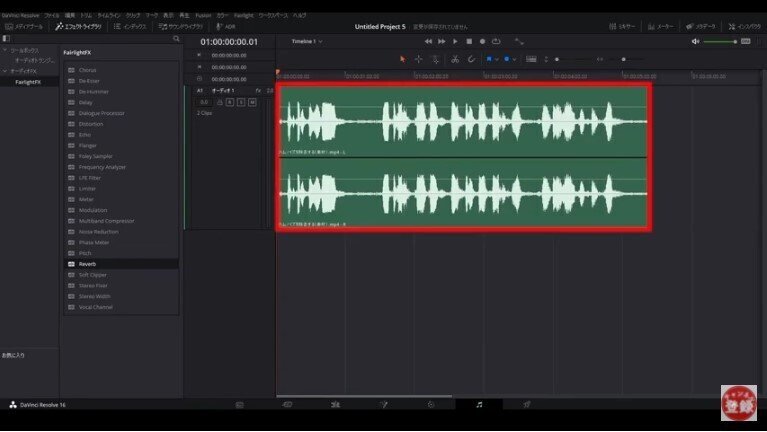Toggle the インスペクタ panel
Viewport: 767px width, 432px height.
tap(744, 26)
